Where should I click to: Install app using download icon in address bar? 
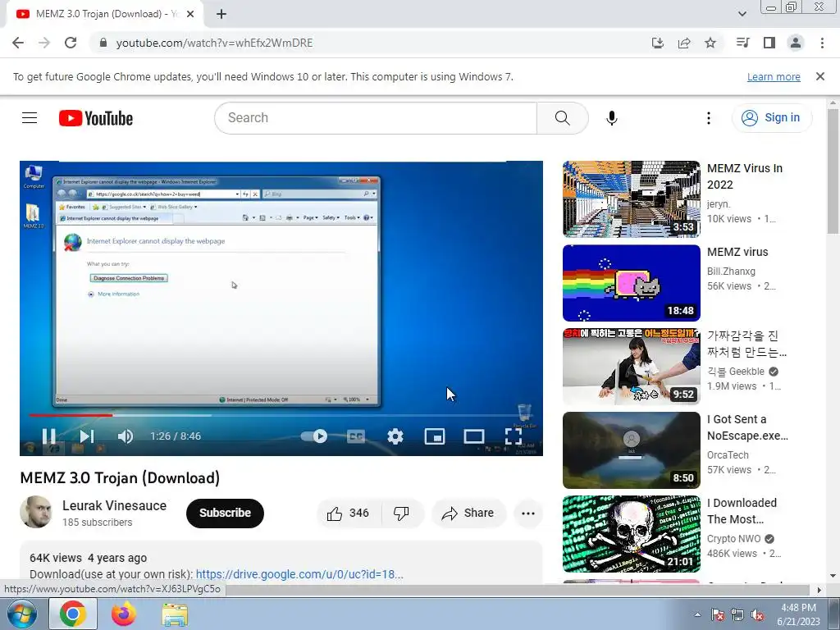tap(658, 43)
